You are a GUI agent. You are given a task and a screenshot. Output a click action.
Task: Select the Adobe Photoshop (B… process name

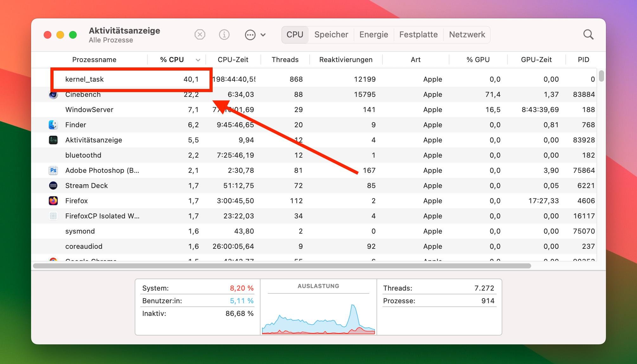pos(102,170)
